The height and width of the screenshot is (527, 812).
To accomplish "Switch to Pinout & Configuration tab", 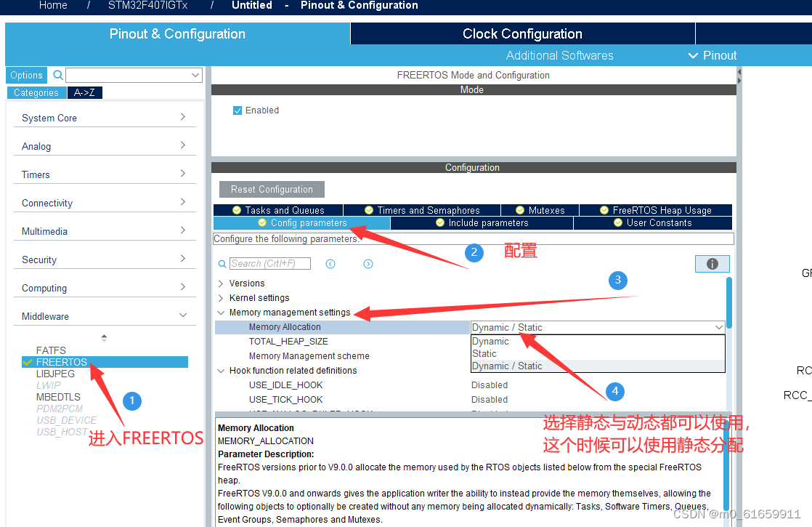I will click(178, 33).
